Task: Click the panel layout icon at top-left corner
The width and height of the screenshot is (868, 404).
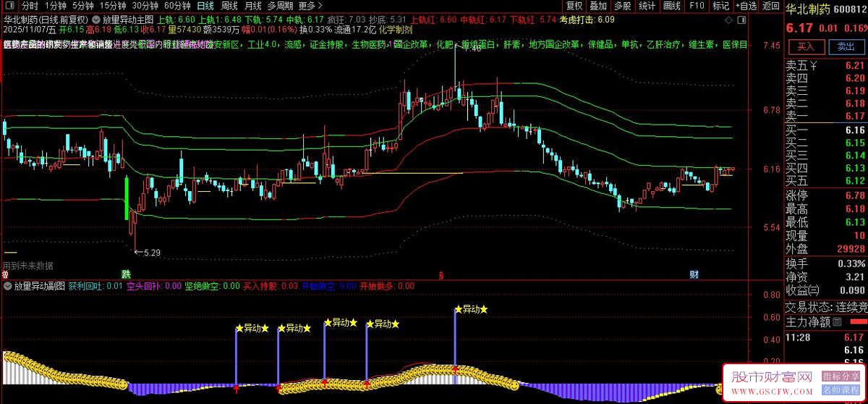Action: pyautogui.click(x=9, y=6)
